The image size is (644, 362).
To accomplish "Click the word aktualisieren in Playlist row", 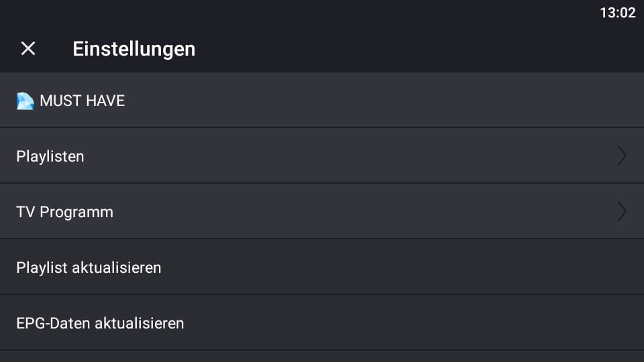I will point(116,267).
